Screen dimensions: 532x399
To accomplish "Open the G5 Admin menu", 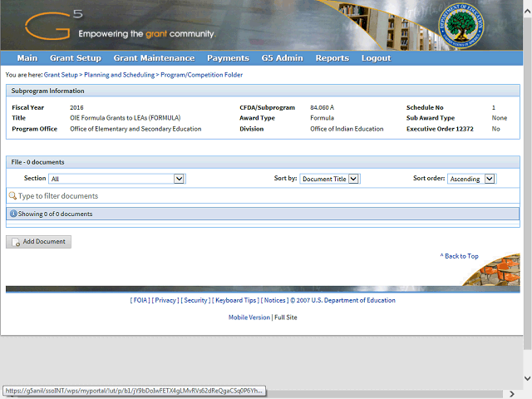I will click(283, 58).
